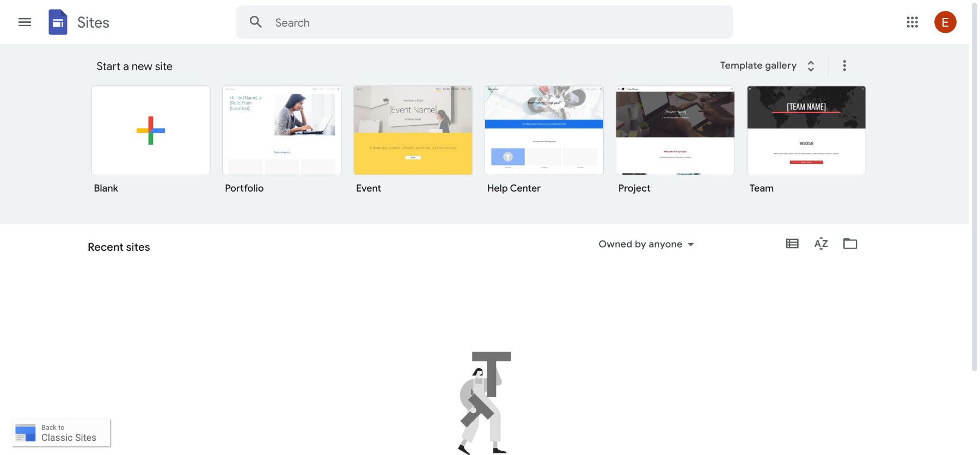980x455 pixels.
Task: Open the AZ sort options
Action: (x=821, y=244)
